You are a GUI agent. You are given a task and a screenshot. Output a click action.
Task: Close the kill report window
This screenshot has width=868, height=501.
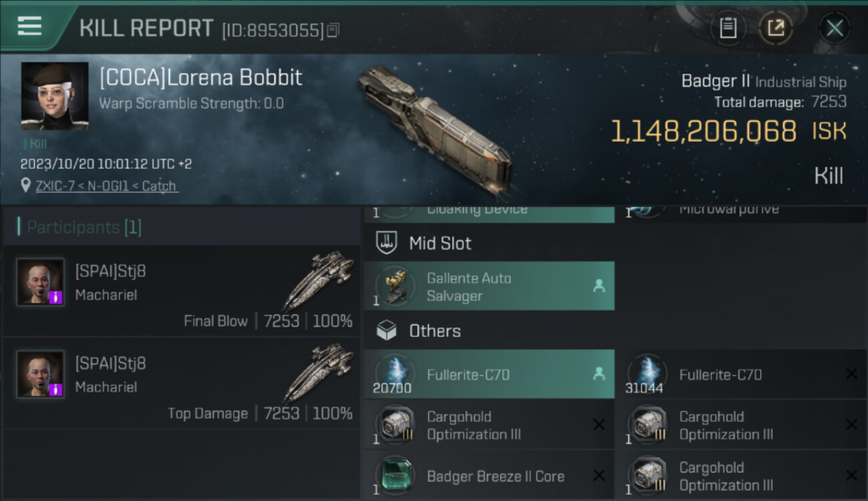click(835, 28)
